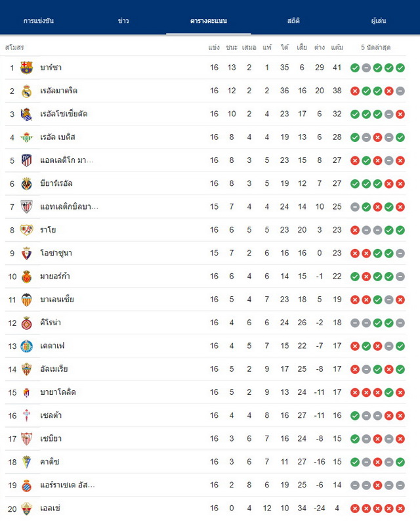Switch to the ข่าว tab

pos(123,20)
